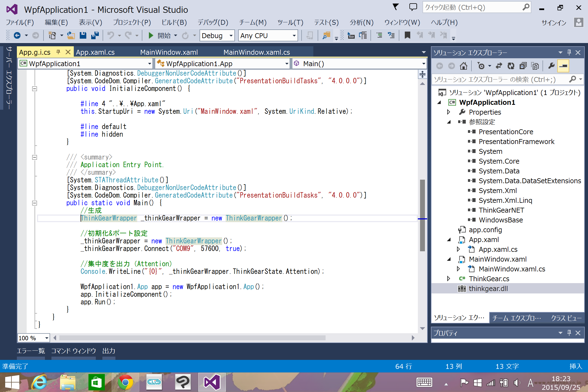Open the 出力 output tab
Screen dimensions: 588x392
[x=109, y=351]
